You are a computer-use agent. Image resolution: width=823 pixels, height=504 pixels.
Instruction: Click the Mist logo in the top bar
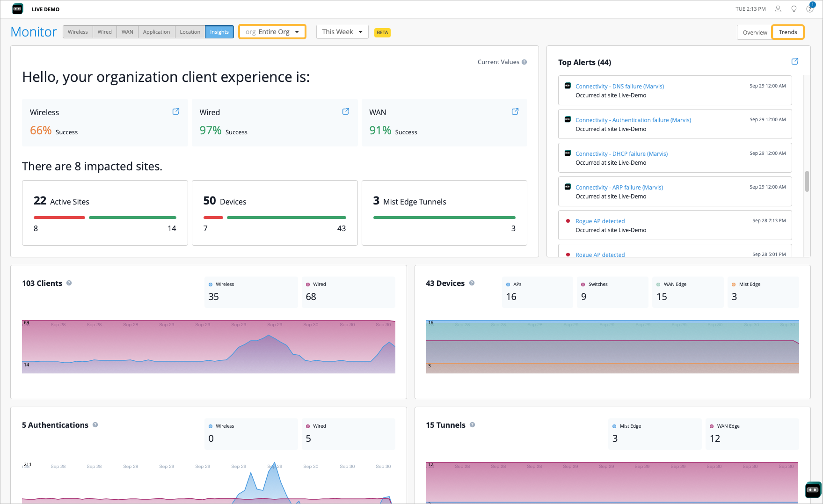click(17, 8)
